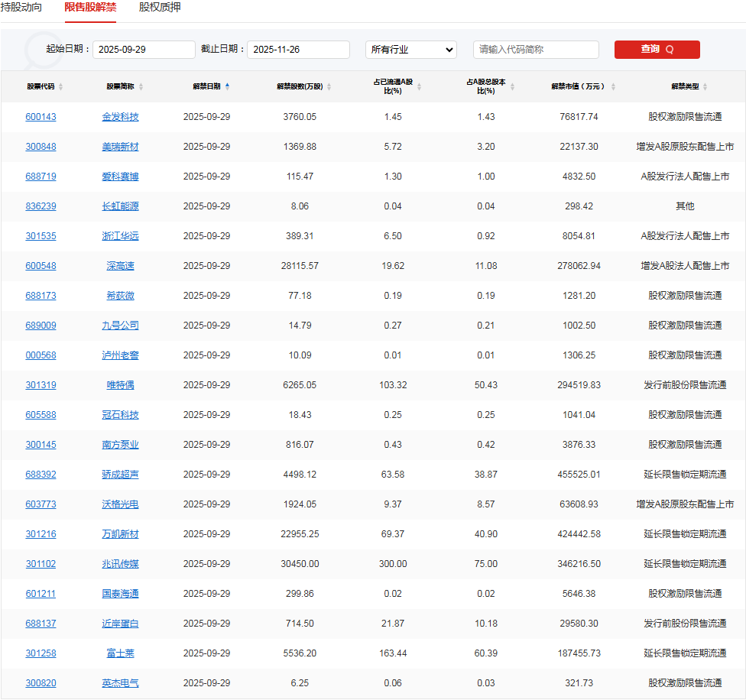Sort by 解禁股数(万股) using its arrows
The height and width of the screenshot is (700, 746).
[329, 86]
